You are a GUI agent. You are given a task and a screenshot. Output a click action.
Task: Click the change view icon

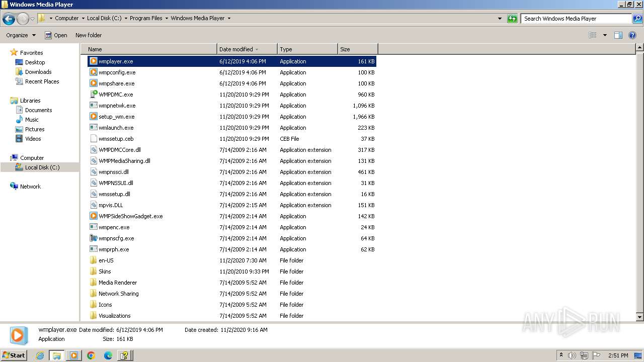point(593,35)
